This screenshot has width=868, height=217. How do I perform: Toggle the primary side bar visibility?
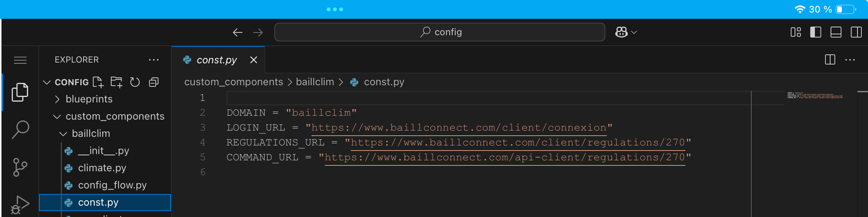click(x=816, y=32)
